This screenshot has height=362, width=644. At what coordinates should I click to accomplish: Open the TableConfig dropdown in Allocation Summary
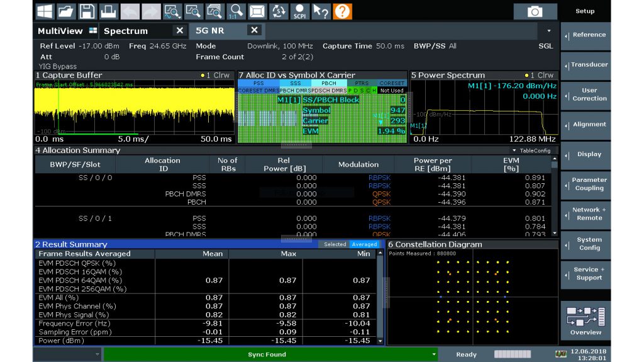(531, 150)
